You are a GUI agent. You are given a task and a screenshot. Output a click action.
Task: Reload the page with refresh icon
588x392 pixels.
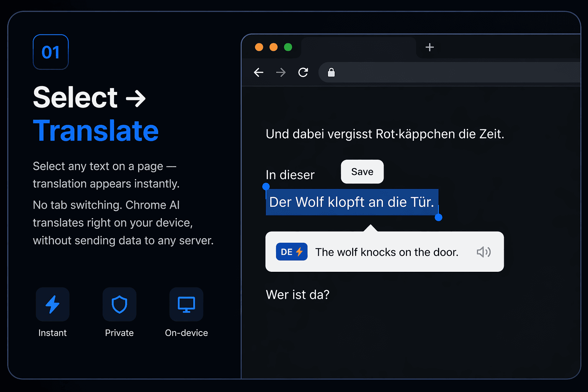click(x=303, y=72)
